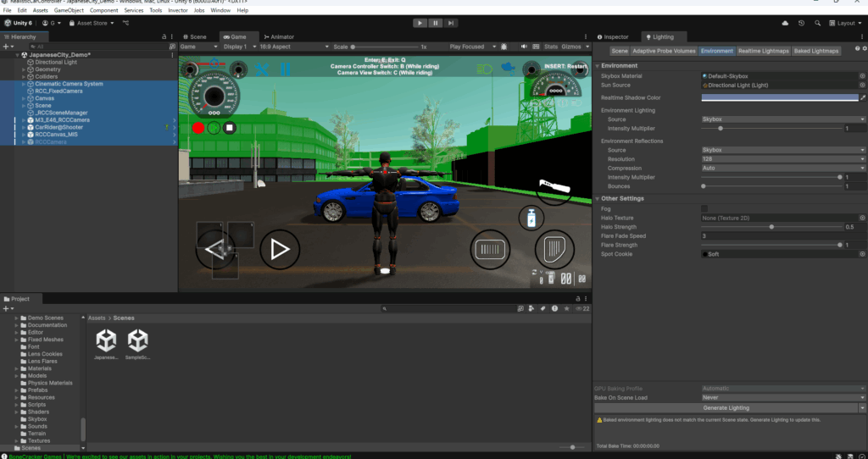Click the Play button in the Unity toolbar

tap(420, 23)
